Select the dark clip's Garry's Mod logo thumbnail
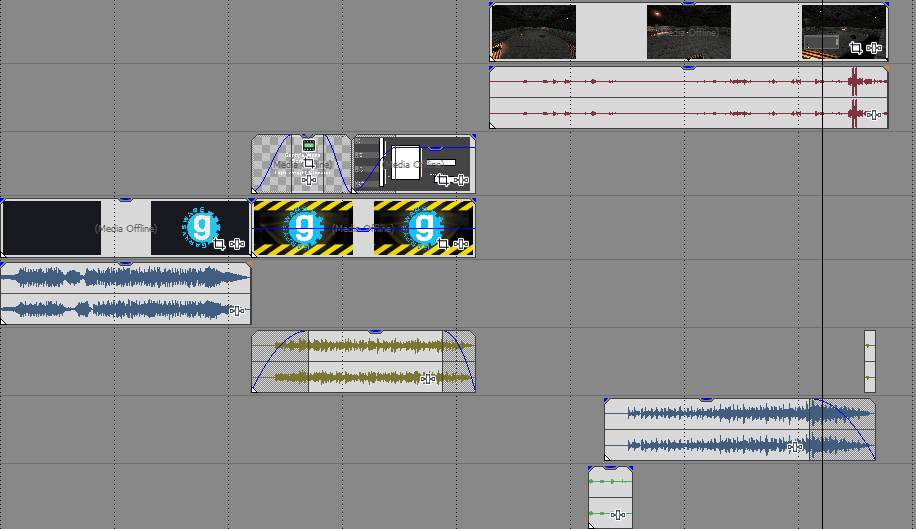 click(x=200, y=228)
